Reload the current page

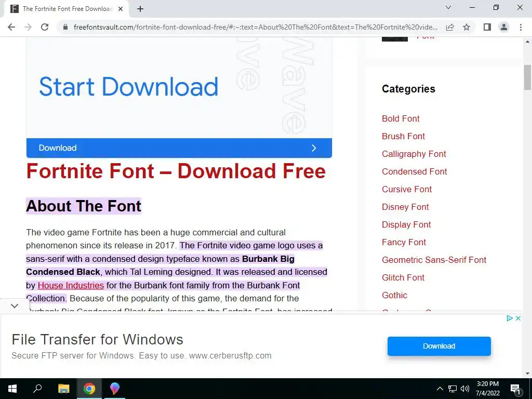pyautogui.click(x=45, y=27)
